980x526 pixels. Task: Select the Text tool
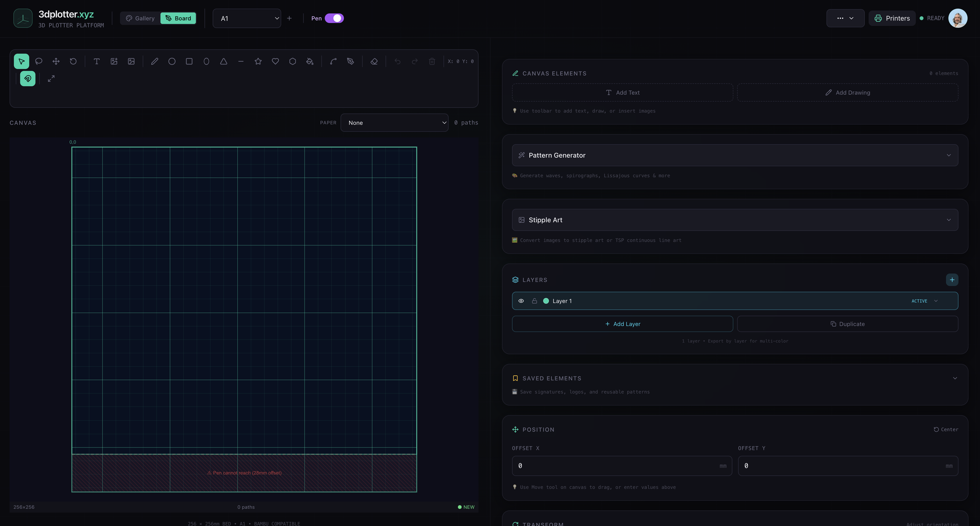97,61
